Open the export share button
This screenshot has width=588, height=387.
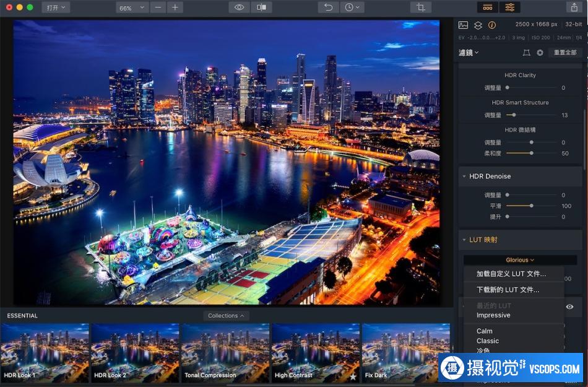[x=574, y=7]
